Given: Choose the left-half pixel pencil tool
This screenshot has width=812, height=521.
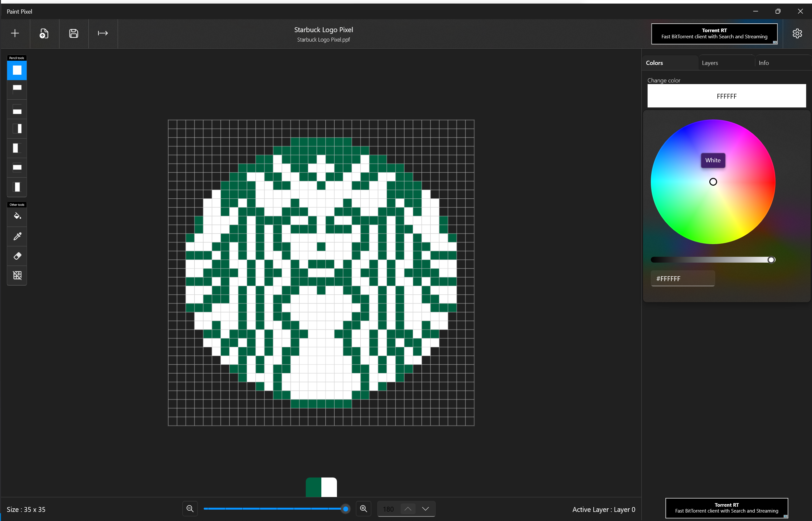Looking at the screenshot, I should [17, 148].
